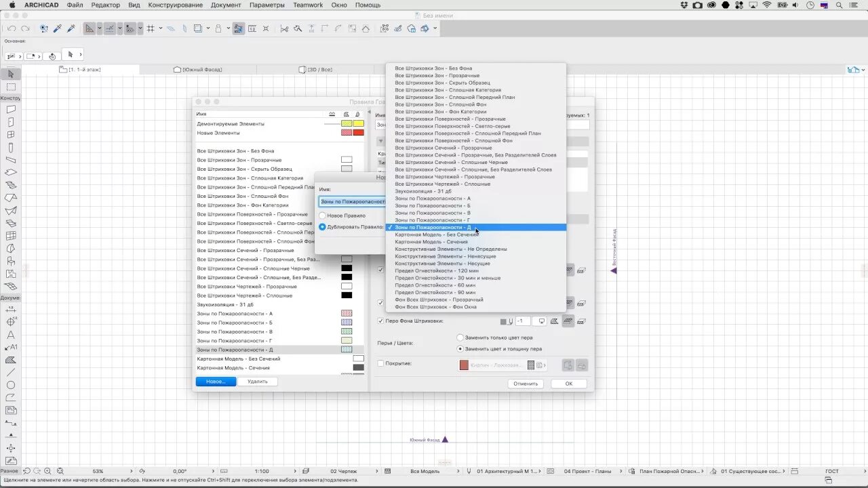
Task: Open the 04 Проект - Планы dropdown
Action: pos(585,471)
